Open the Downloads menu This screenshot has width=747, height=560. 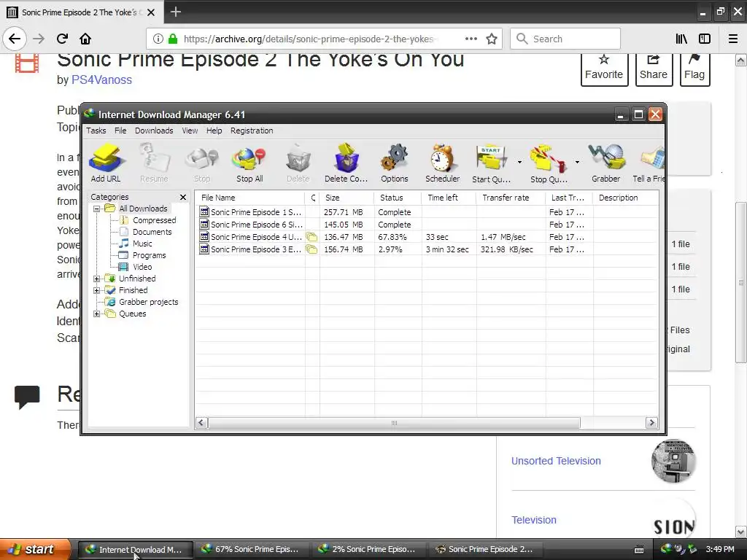point(154,131)
